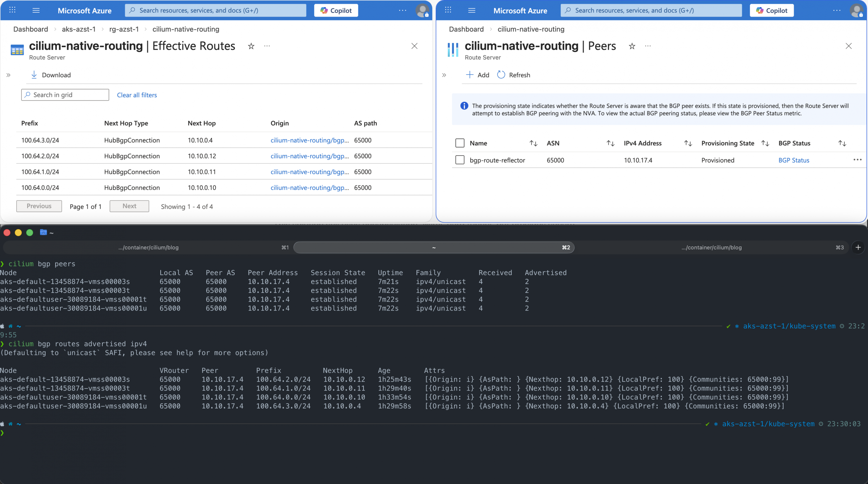The height and width of the screenshot is (484, 868).
Task: Switch to the first terminal tab container/cilium/blog
Action: (148, 247)
